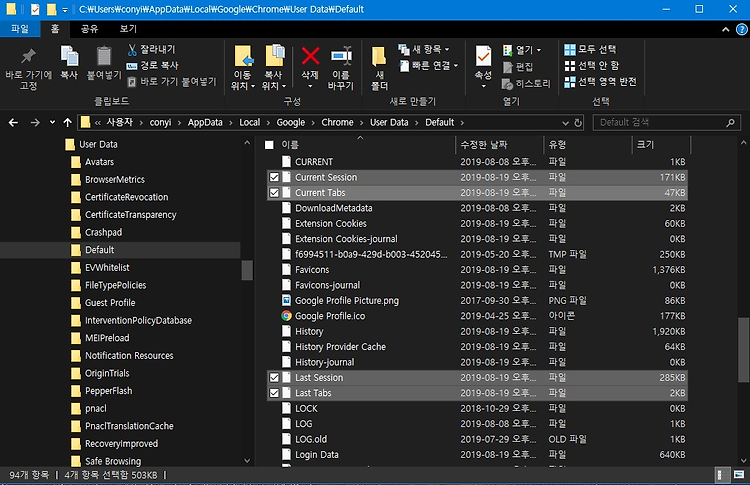Go forward with the right arrow
The image size is (750, 485).
coord(35,122)
